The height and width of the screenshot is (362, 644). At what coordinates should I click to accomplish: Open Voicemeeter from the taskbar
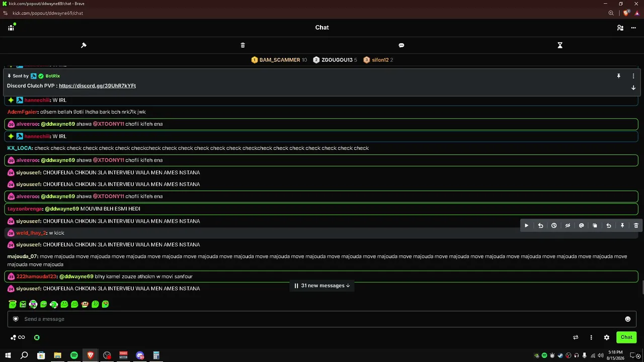click(123, 355)
